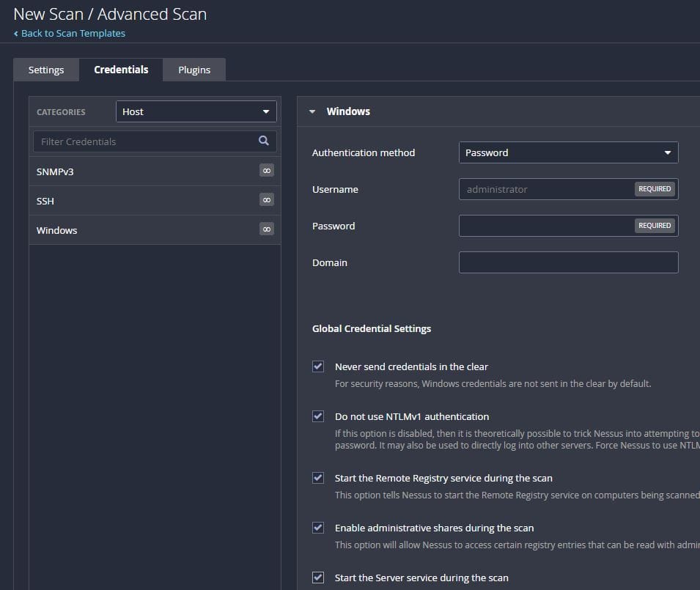Toggle Do not use NTLMv1 authentication checkbox
Screen dimensions: 700x590
pyautogui.click(x=318, y=416)
